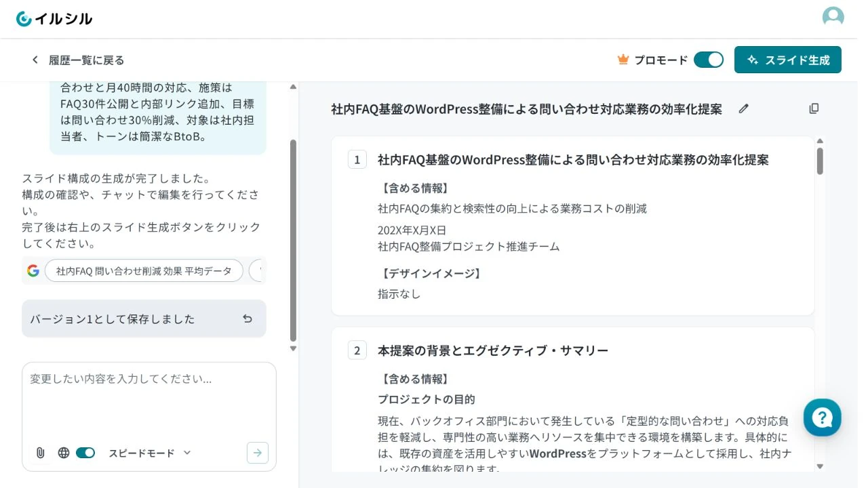
Task: Click the 【デザインイメージ】 heading in slide 1
Action: pyautogui.click(x=431, y=274)
